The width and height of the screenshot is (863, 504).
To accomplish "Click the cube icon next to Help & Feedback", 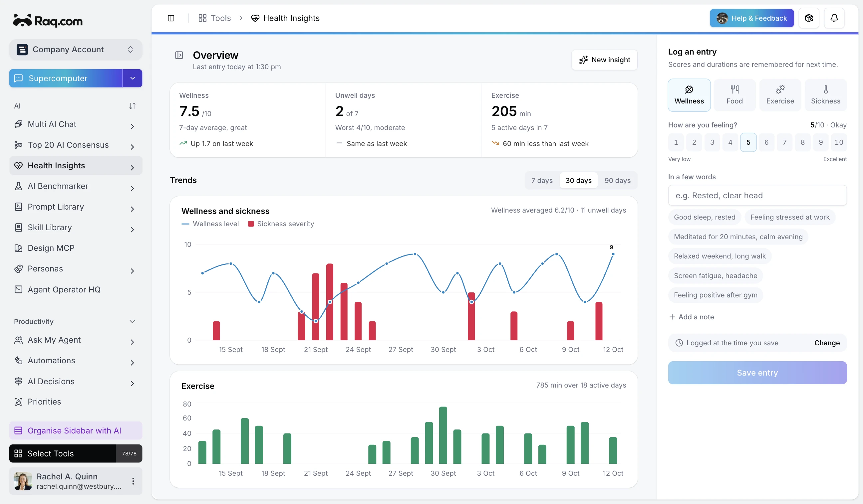I will tap(808, 18).
